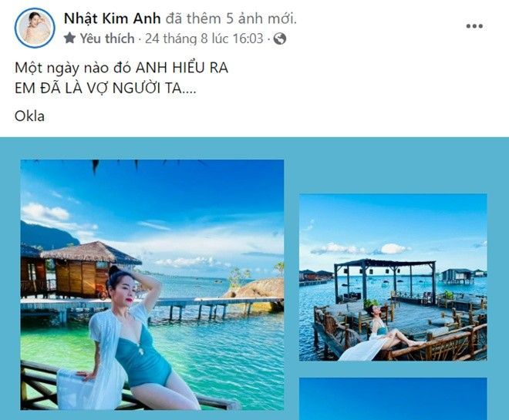Open the partially visible blue sky photo
This screenshot has height=420, width=509.
[393, 398]
